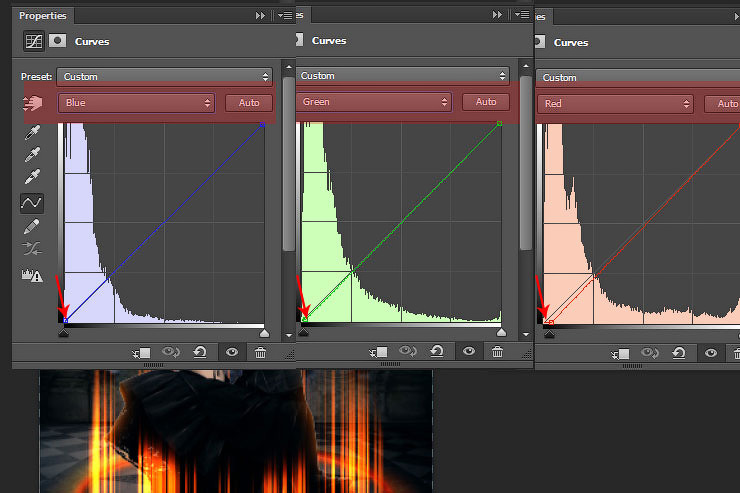
Task: Click Auto button next to Green channel
Action: coord(485,102)
